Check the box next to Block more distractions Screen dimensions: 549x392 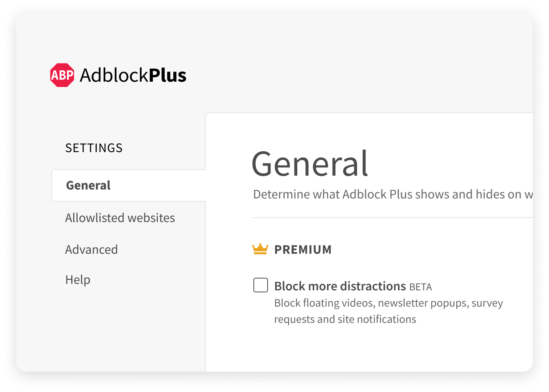tap(260, 285)
